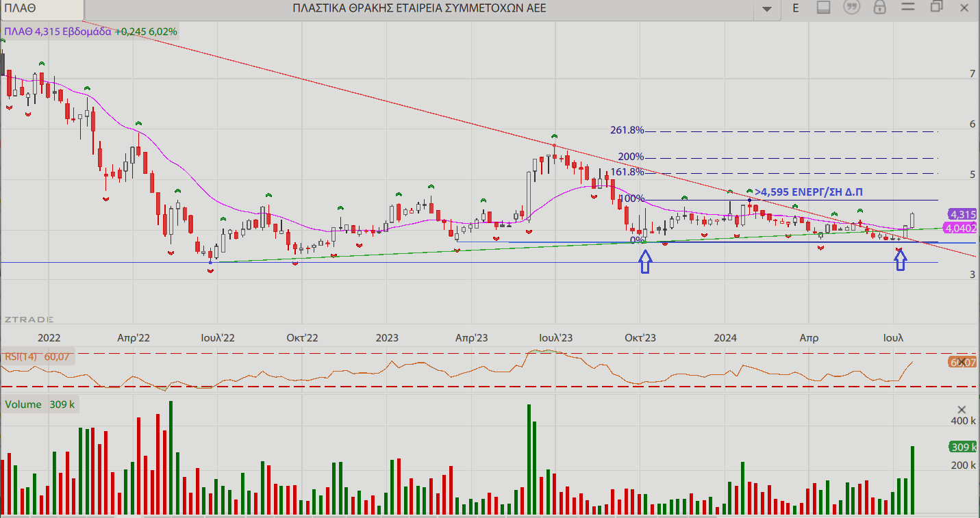Image resolution: width=980 pixels, height=518 pixels.
Task: Click the 'E' weekly period button
Action: coord(796,8)
